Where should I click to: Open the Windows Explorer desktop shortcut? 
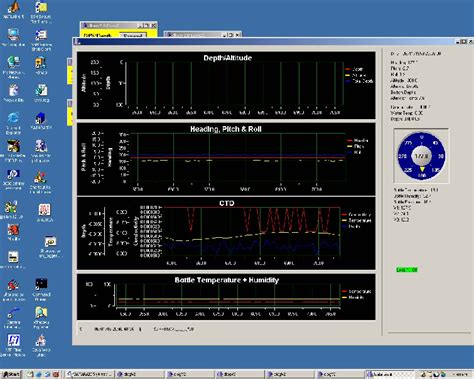(x=41, y=317)
